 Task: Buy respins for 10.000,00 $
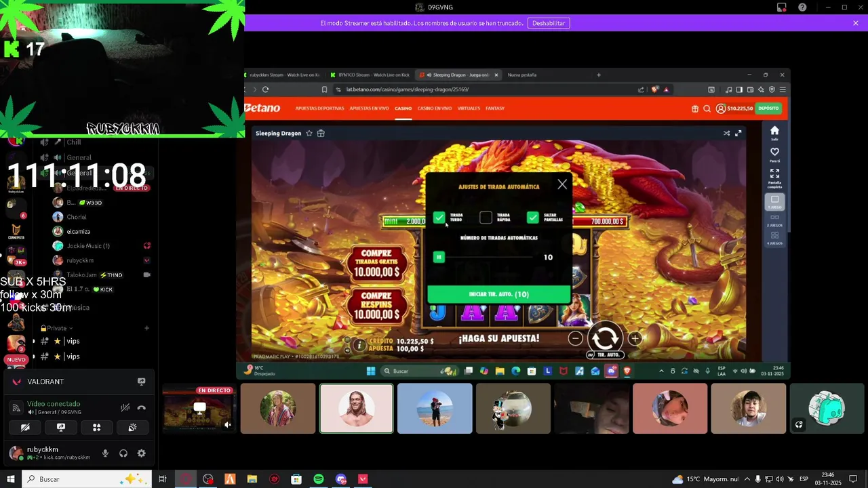click(376, 306)
